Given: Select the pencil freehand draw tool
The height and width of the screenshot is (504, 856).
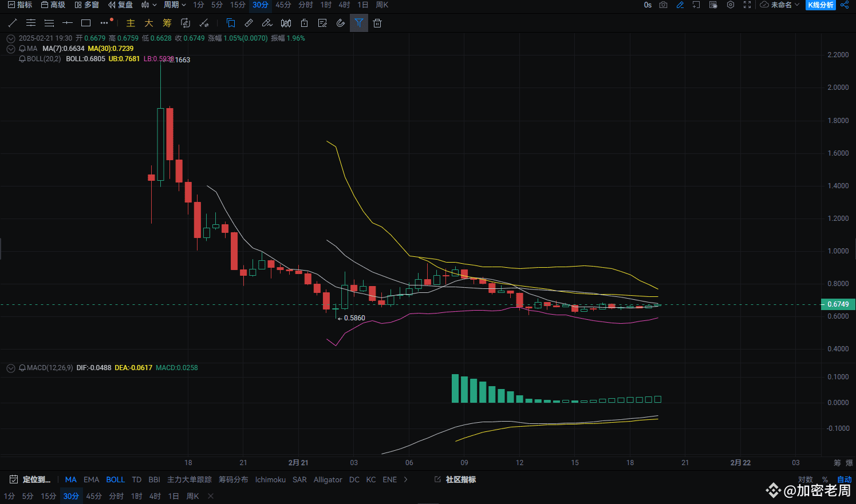Looking at the screenshot, I should (267, 23).
